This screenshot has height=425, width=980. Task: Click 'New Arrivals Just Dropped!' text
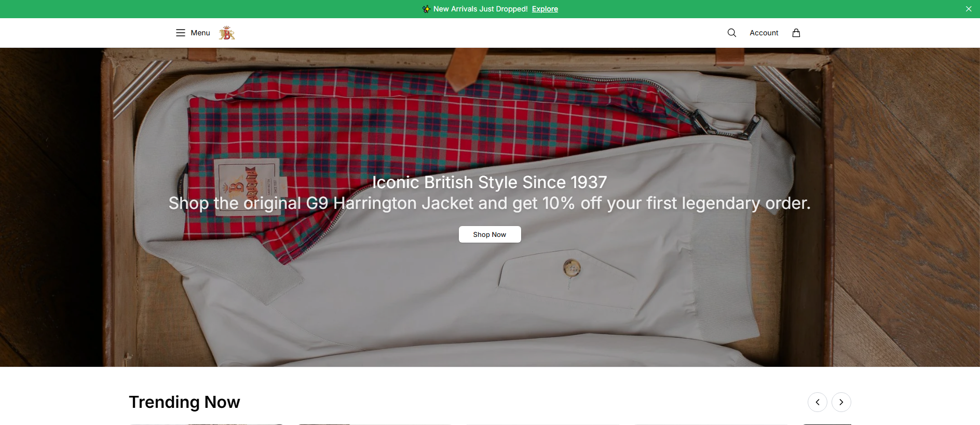[480, 9]
